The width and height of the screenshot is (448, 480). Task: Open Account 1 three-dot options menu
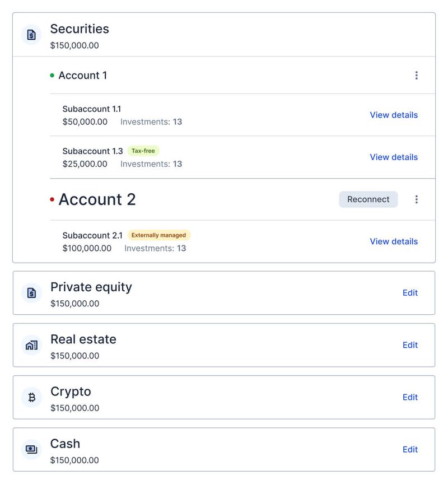(x=416, y=75)
